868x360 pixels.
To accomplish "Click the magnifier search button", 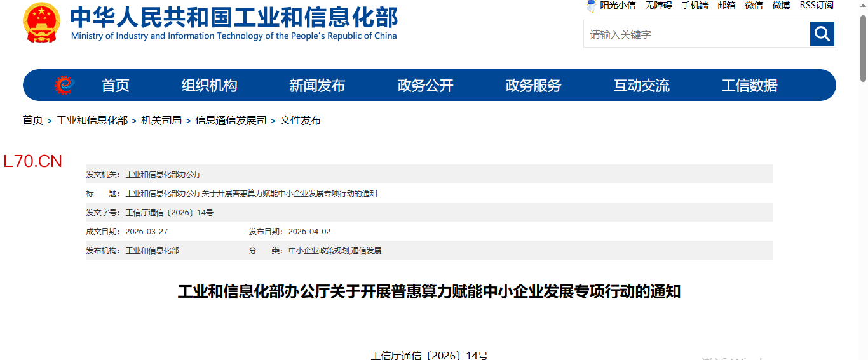I will coord(822,34).
